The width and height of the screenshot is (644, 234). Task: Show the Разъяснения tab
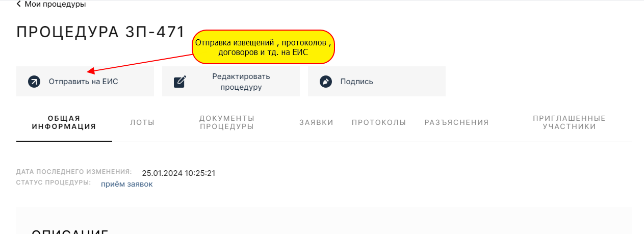click(456, 122)
